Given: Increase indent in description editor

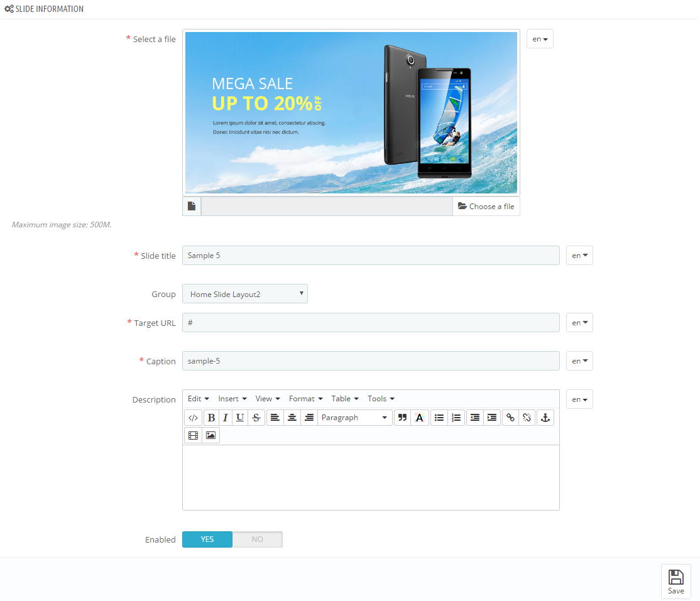Looking at the screenshot, I should pyautogui.click(x=492, y=418).
